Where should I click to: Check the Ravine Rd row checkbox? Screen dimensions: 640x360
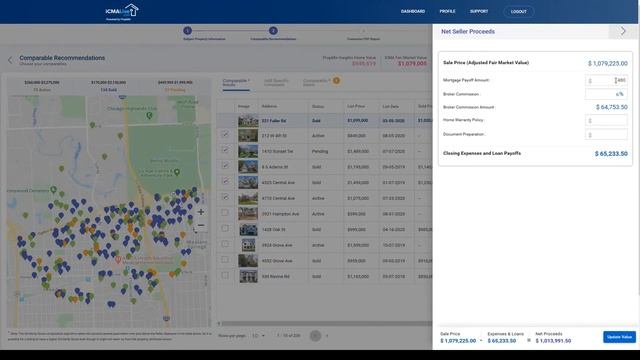225,275
